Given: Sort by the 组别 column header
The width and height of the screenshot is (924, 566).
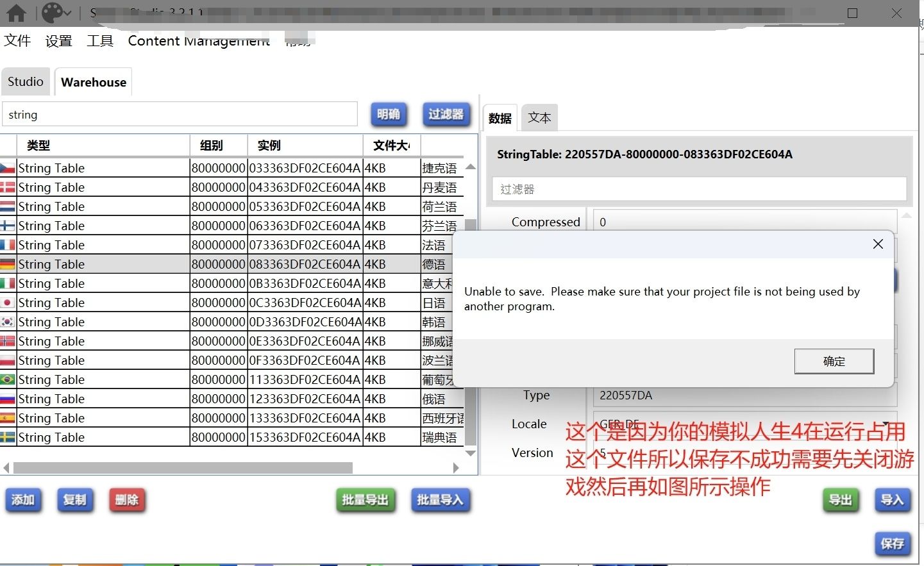Looking at the screenshot, I should click(x=219, y=146).
